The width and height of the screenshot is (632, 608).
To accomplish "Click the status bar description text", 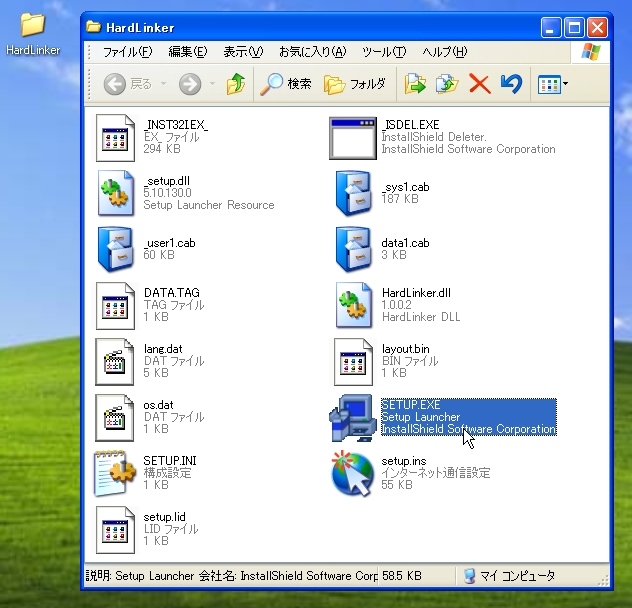I will [231, 576].
